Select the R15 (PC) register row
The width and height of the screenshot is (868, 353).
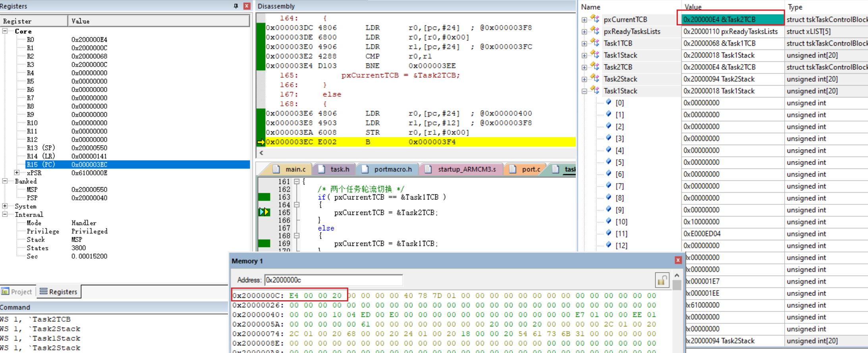click(137, 164)
